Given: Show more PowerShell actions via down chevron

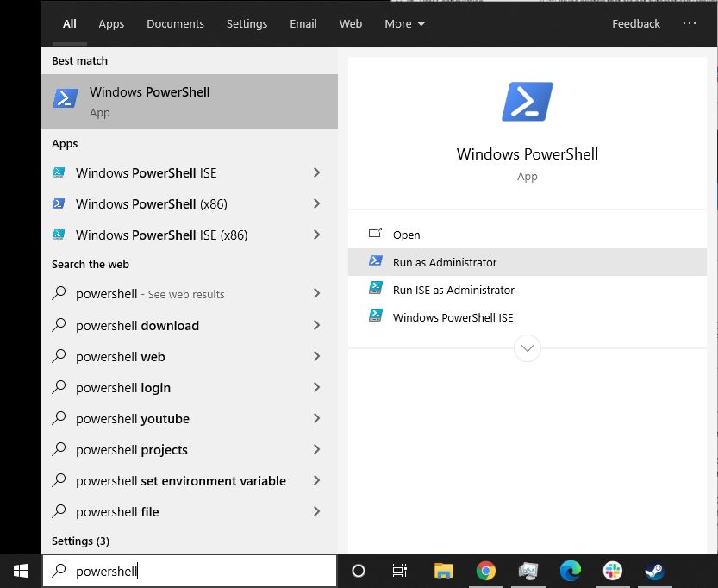Looking at the screenshot, I should click(527, 348).
